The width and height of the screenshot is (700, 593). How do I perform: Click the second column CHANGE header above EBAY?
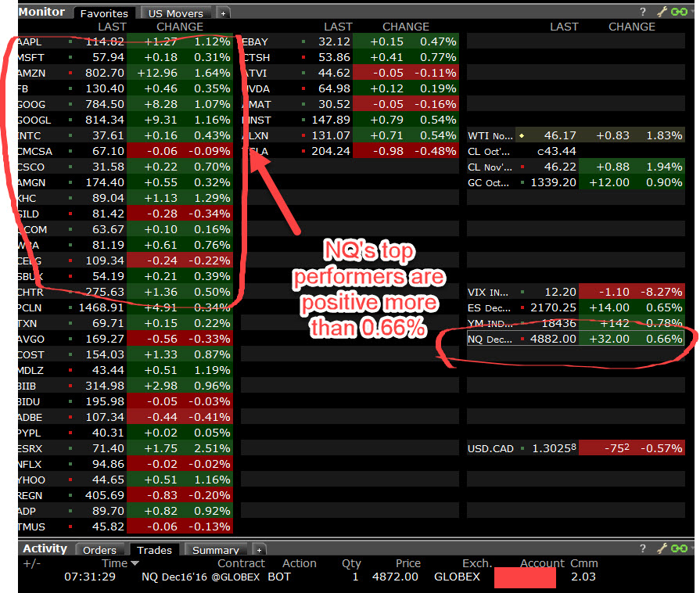pos(405,27)
